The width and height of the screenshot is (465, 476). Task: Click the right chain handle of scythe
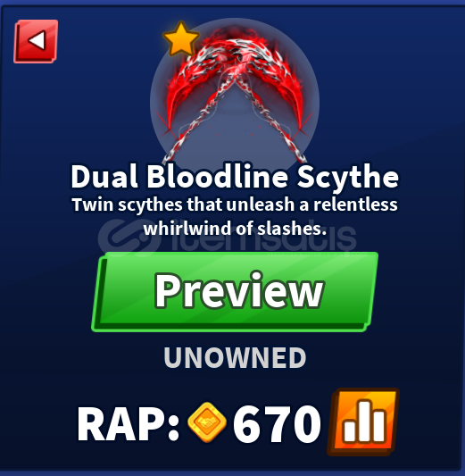271,121
